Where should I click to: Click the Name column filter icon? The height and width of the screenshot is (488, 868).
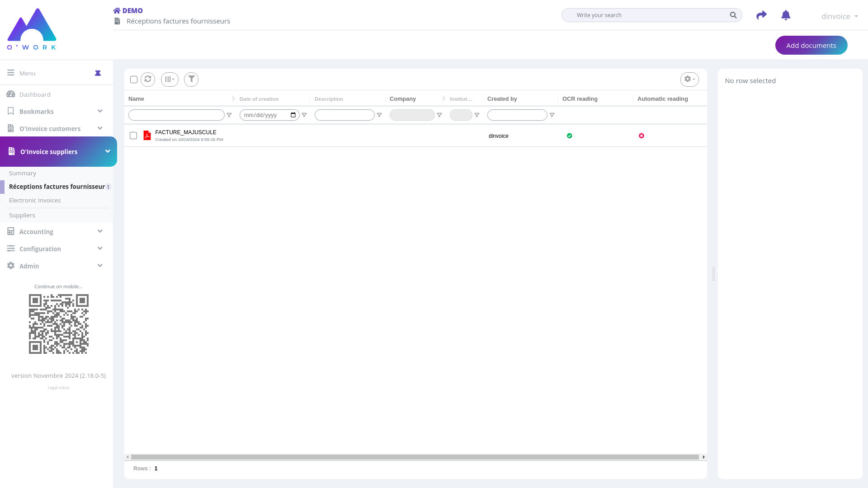point(229,115)
